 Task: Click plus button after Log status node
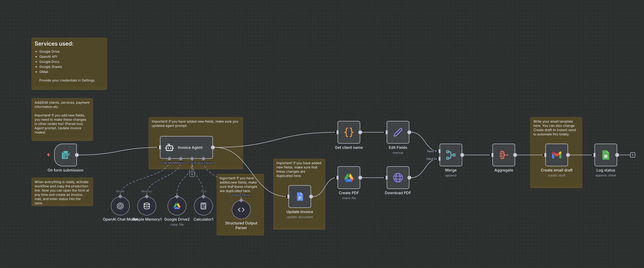pyautogui.click(x=633, y=155)
